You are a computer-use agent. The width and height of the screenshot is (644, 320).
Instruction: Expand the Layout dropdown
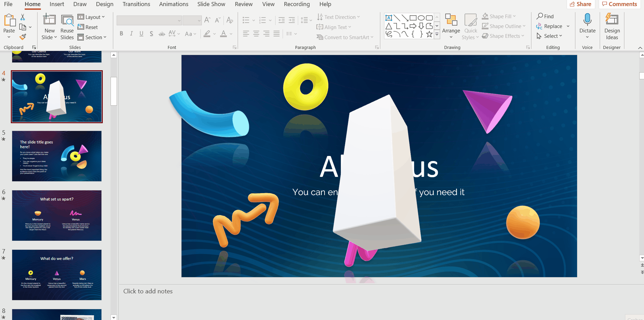click(x=91, y=17)
